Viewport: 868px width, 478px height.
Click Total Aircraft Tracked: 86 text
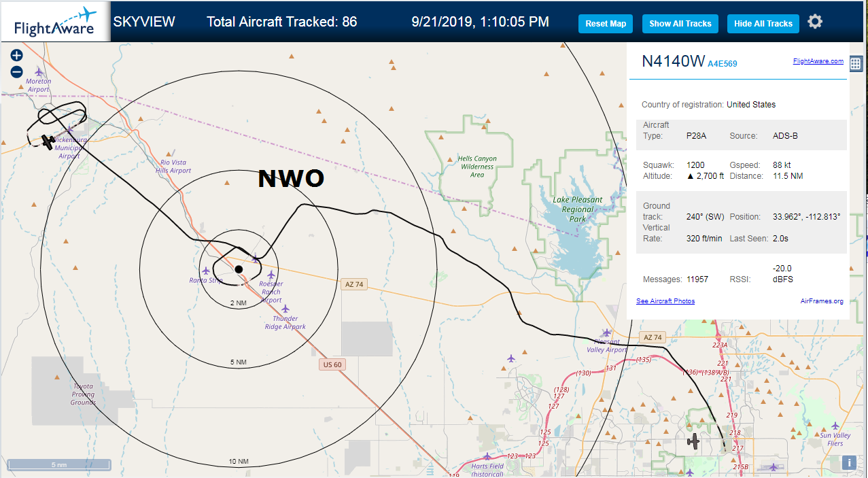281,22
